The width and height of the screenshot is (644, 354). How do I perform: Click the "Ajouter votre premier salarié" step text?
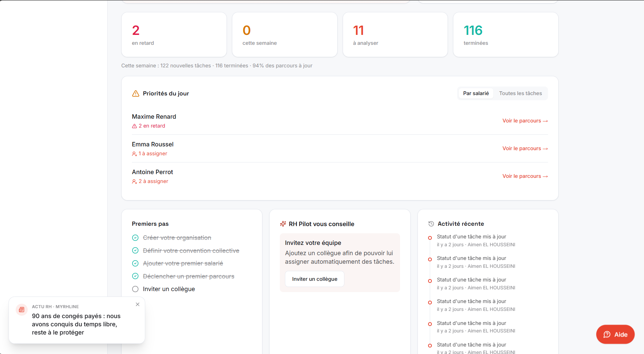click(x=183, y=263)
